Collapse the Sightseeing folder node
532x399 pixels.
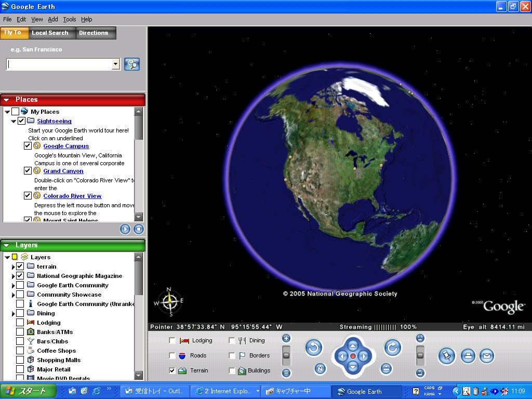tap(14, 121)
